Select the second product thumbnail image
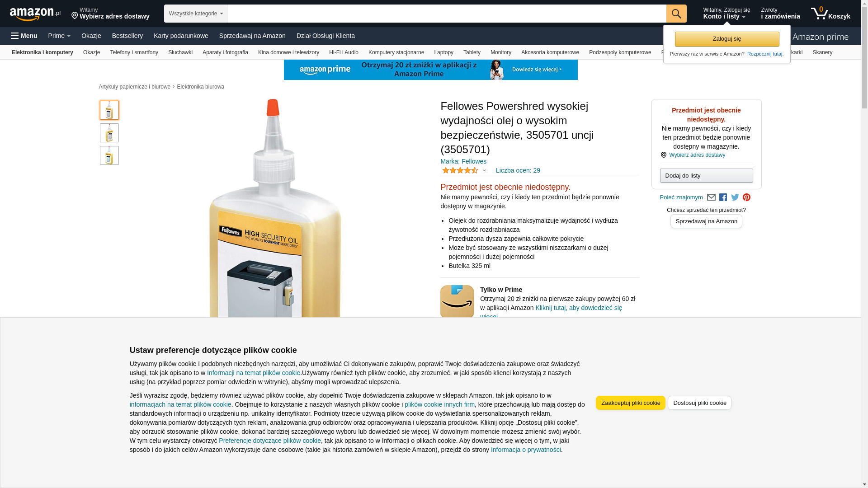This screenshot has width=868, height=488. coord(109,133)
